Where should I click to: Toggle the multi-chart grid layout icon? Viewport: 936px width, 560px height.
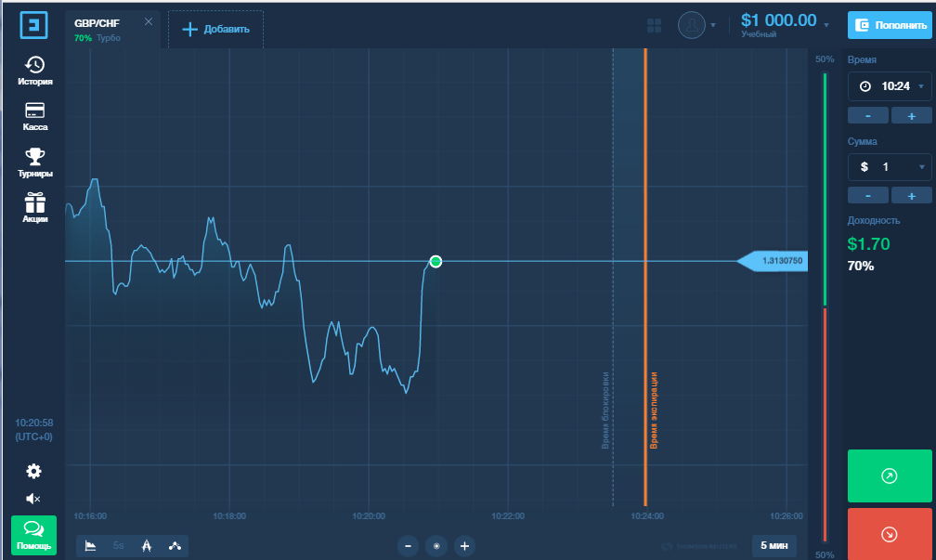click(655, 26)
